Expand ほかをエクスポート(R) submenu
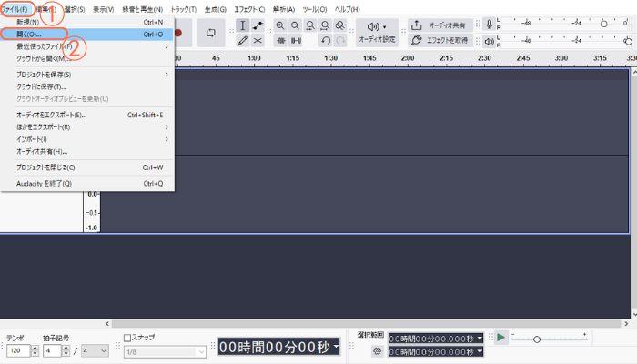This screenshot has height=364, width=637. tap(87, 127)
